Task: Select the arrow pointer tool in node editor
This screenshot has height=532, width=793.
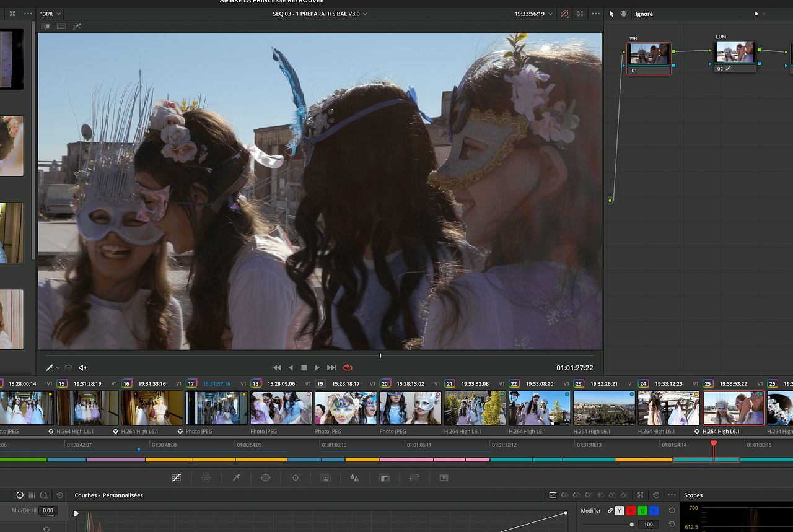Action: tap(611, 14)
